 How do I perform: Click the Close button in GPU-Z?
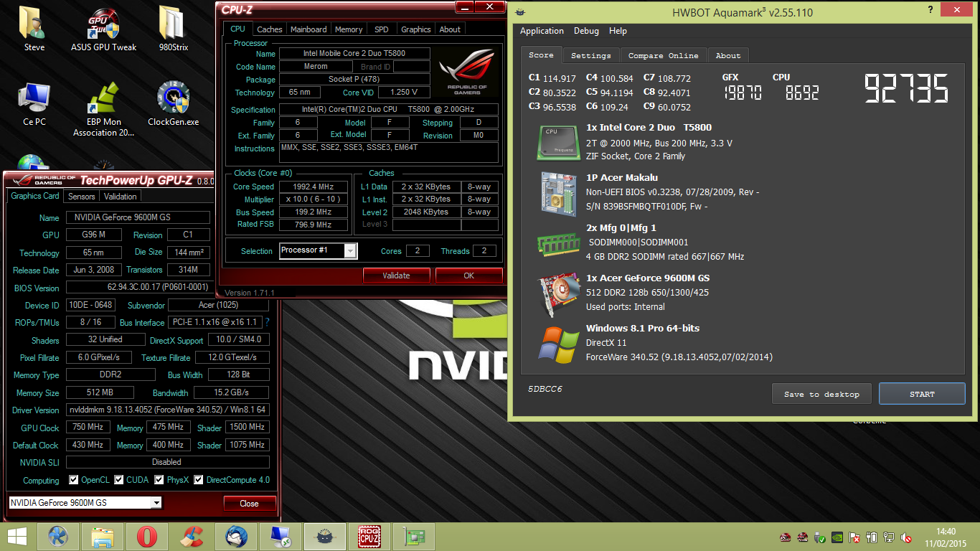[x=249, y=503]
